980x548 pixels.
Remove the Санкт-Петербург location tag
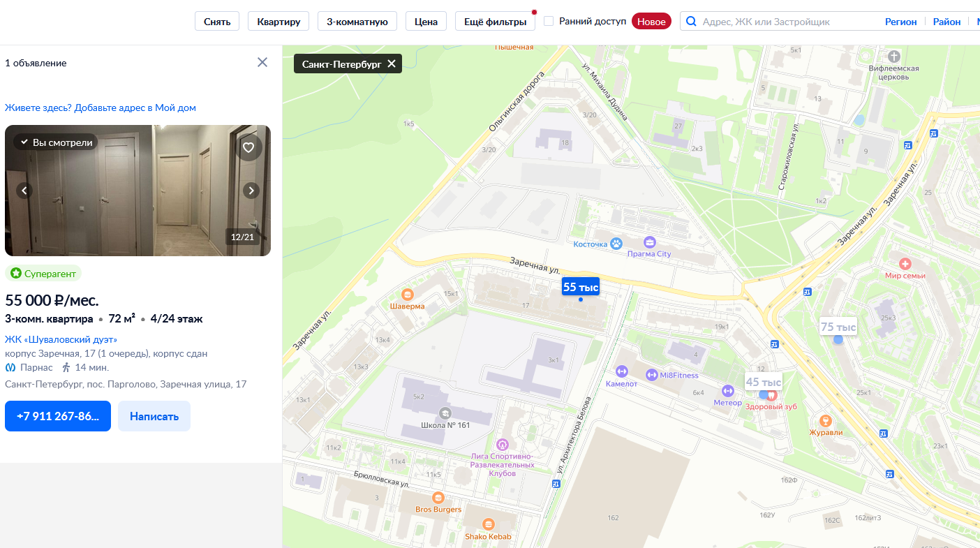click(392, 64)
